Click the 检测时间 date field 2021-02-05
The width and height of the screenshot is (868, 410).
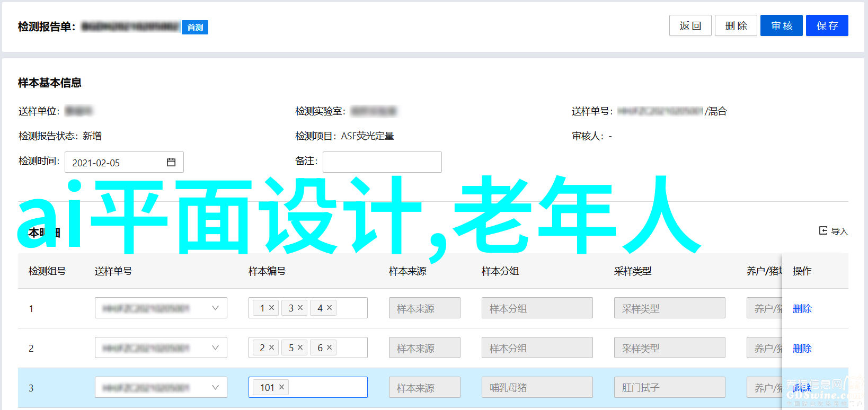click(x=124, y=162)
